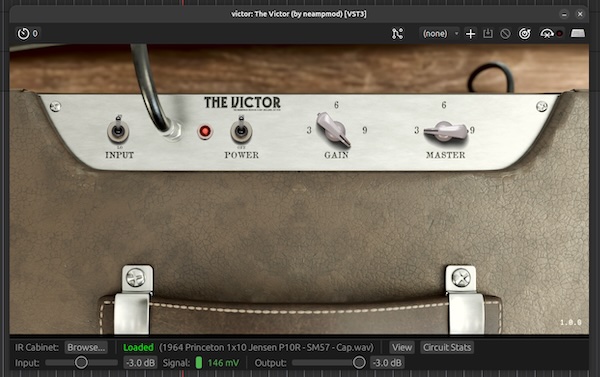Click the guitar cable jack plug
Viewport: 600px width, 377px height.
coord(173,129)
